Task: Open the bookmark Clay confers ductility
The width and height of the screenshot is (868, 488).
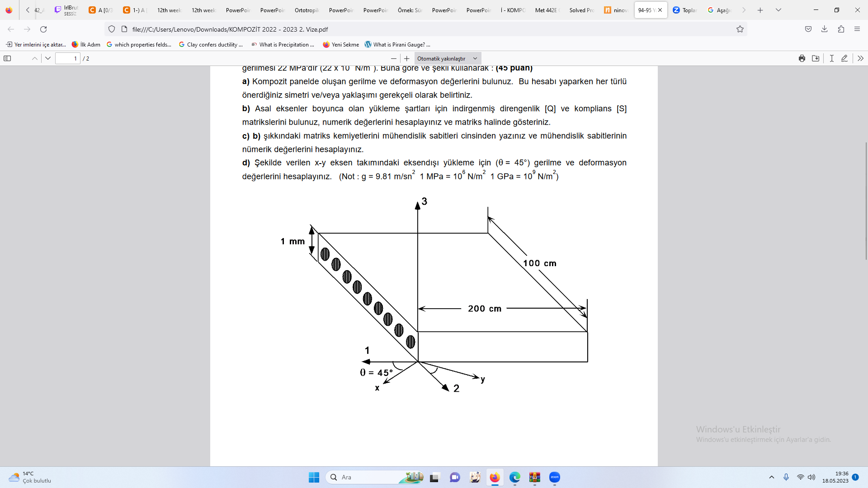Action: tap(211, 44)
